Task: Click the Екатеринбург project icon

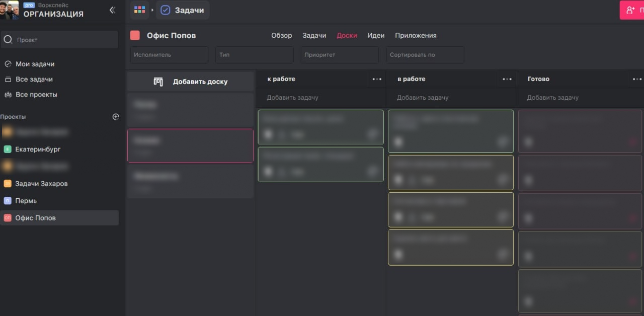Action: [x=8, y=149]
